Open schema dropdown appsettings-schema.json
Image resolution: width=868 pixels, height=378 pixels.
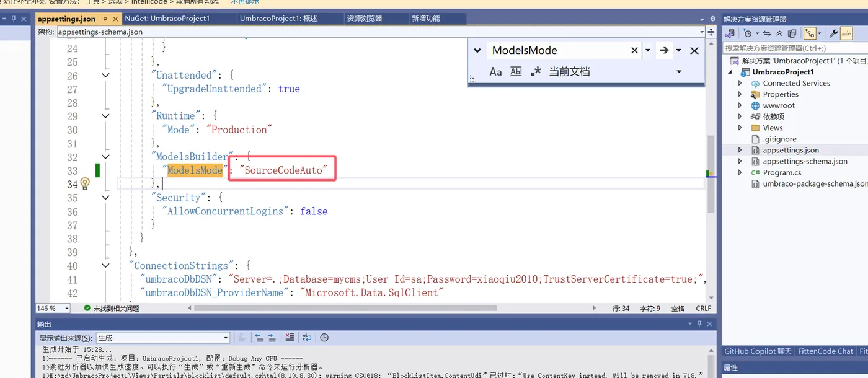click(702, 32)
